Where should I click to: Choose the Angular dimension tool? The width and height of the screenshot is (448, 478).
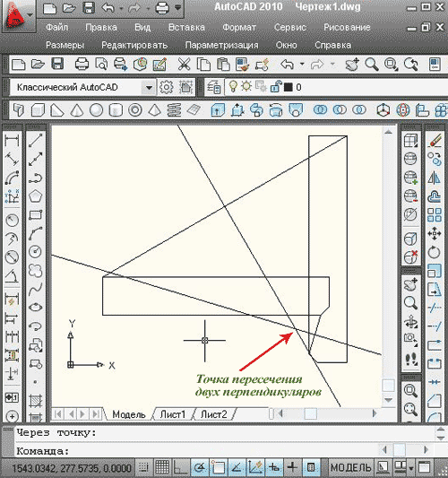(x=12, y=275)
